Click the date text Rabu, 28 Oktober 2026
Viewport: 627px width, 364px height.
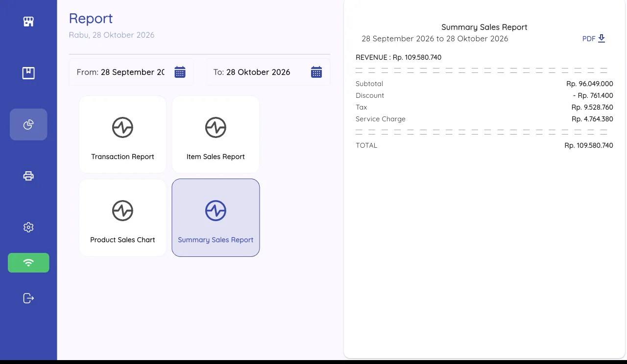coord(112,35)
